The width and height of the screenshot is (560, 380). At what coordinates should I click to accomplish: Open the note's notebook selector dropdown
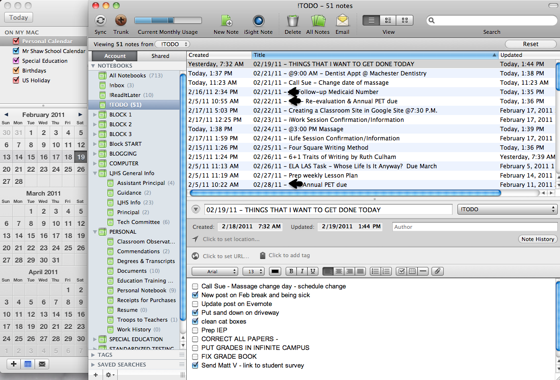[x=507, y=209]
